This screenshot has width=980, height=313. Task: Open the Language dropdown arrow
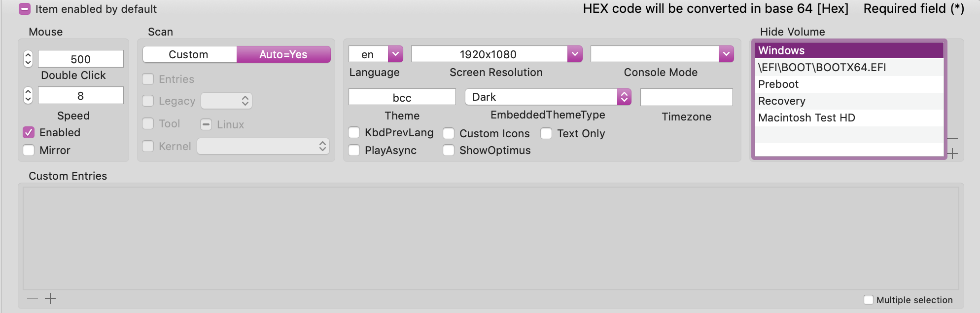pos(395,54)
